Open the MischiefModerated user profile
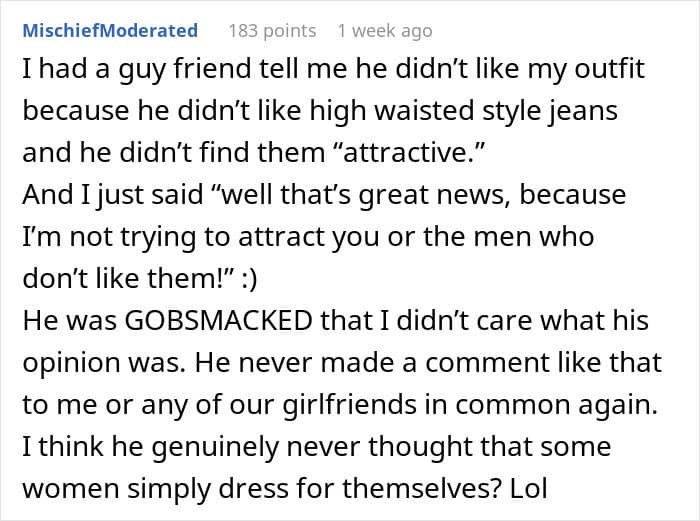 (109, 31)
